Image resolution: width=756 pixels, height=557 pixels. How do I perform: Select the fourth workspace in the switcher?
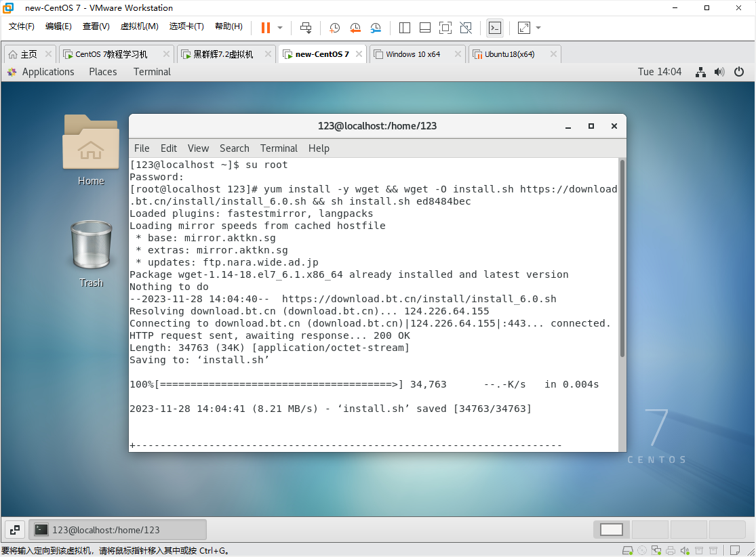[727, 529]
